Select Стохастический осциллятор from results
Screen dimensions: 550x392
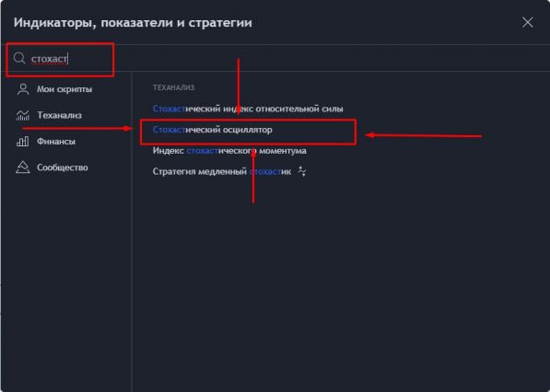pos(212,130)
